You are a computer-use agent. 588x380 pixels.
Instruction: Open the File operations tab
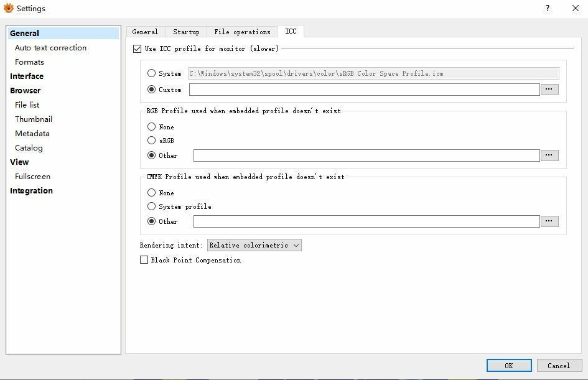pos(242,32)
